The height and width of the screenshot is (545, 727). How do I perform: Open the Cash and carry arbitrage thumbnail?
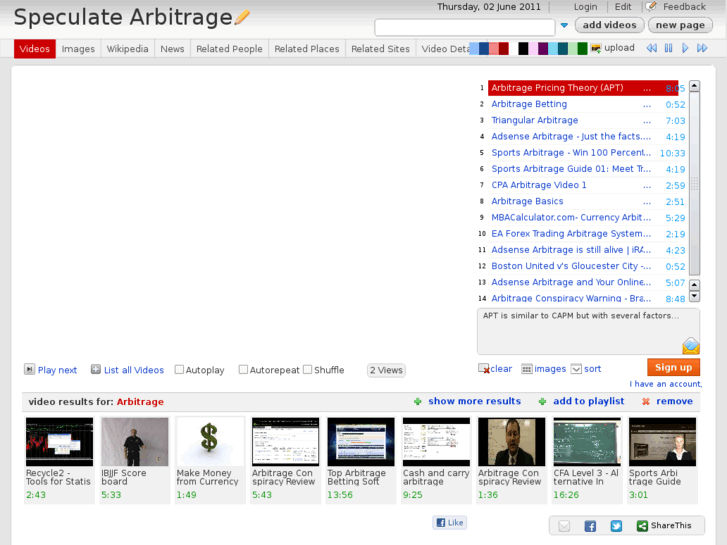point(436,442)
